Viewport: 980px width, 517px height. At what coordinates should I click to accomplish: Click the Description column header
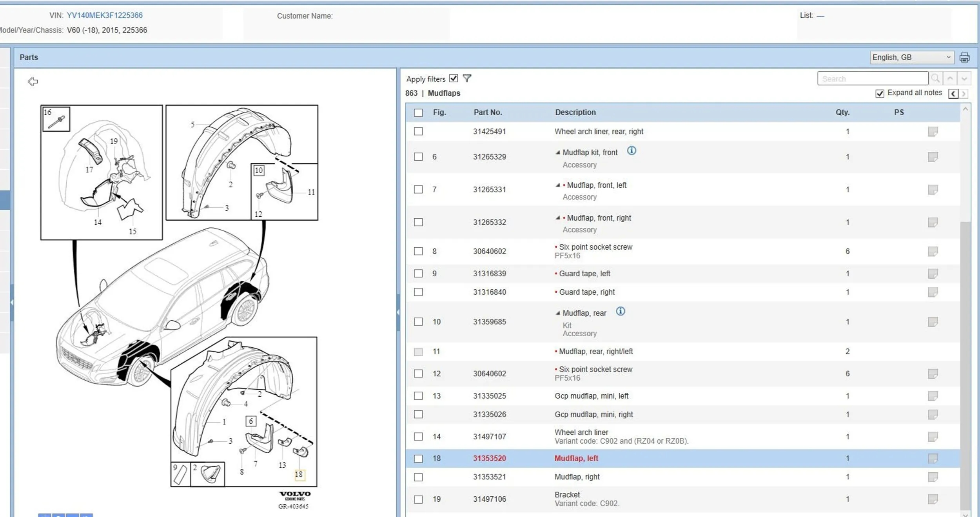pyautogui.click(x=575, y=112)
